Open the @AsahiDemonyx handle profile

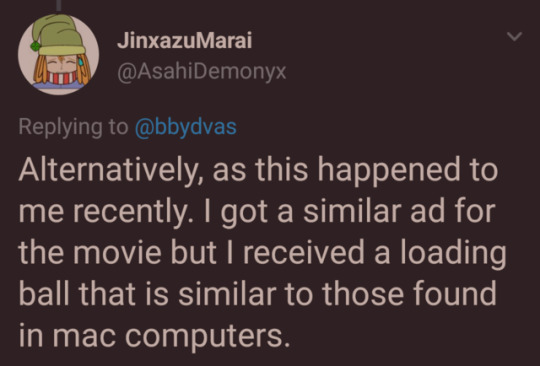[202, 72]
